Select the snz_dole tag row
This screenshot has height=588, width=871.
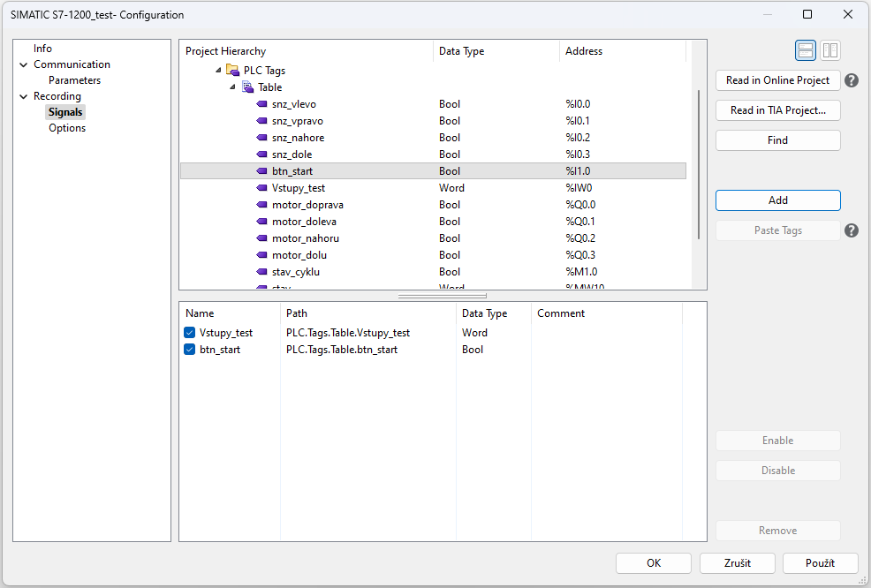tap(433, 154)
